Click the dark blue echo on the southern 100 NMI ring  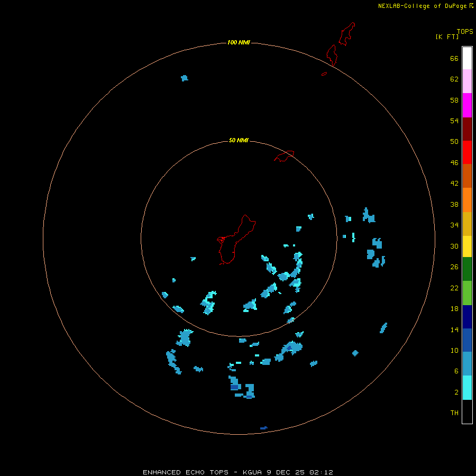click(x=263, y=428)
